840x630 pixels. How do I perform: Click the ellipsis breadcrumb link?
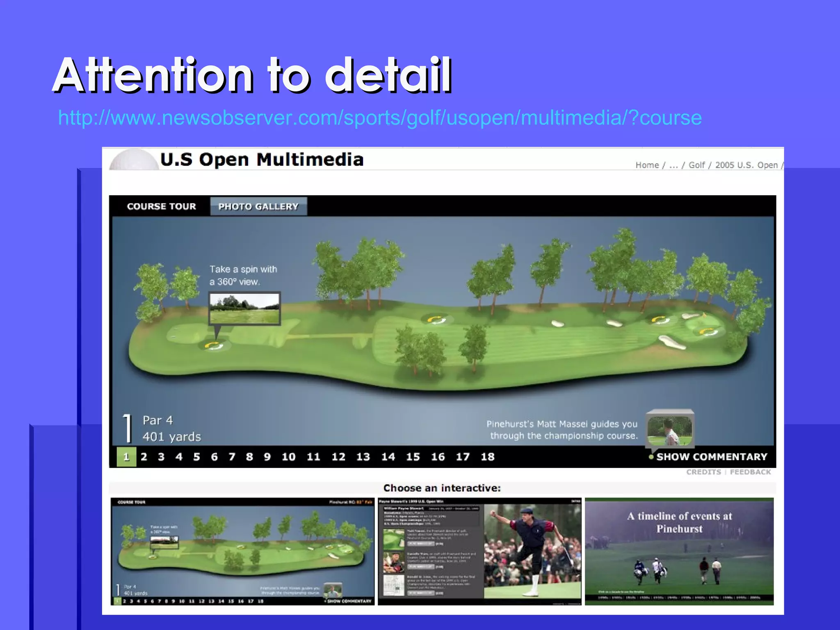click(673, 165)
